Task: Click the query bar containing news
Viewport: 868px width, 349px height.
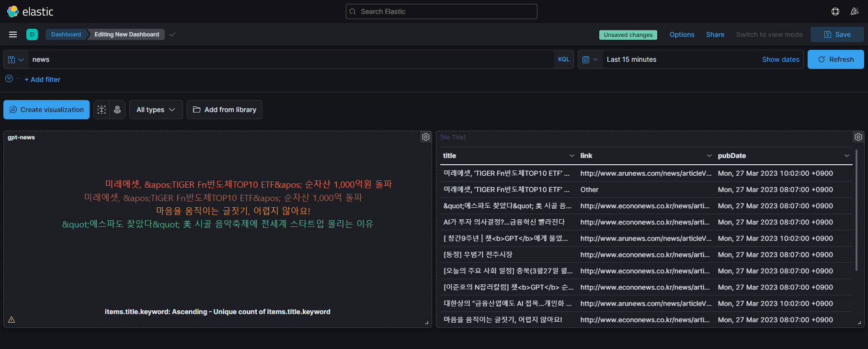Action: [x=291, y=59]
